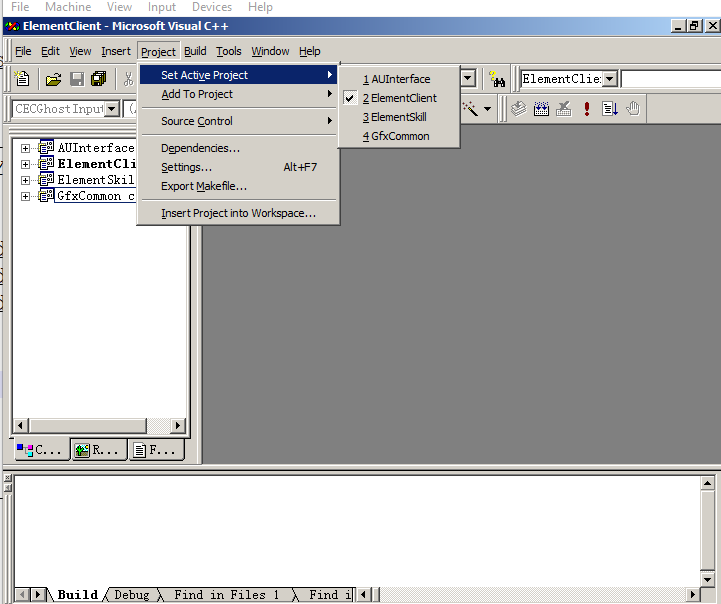The width and height of the screenshot is (721, 604).
Task: Select the Find in Files 1 tab
Action: [x=226, y=595]
